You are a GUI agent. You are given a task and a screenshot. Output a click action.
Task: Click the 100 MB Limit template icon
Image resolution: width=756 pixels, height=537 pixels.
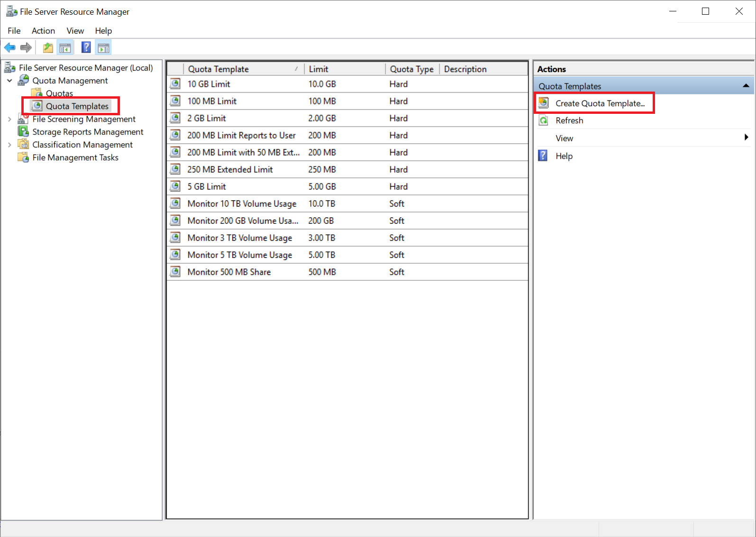175,101
